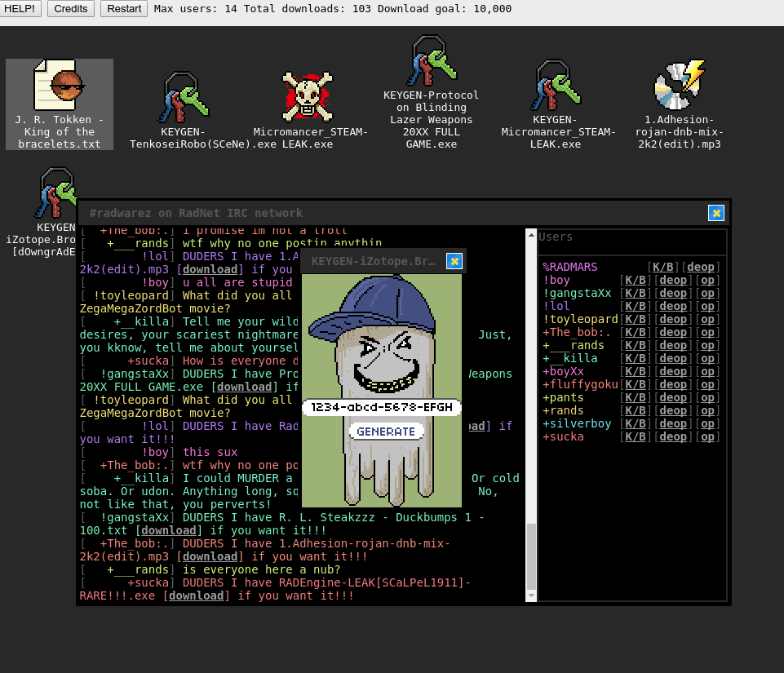Click the Max users: 14 counter
Viewport: 784px width, 673px height.
[196, 8]
